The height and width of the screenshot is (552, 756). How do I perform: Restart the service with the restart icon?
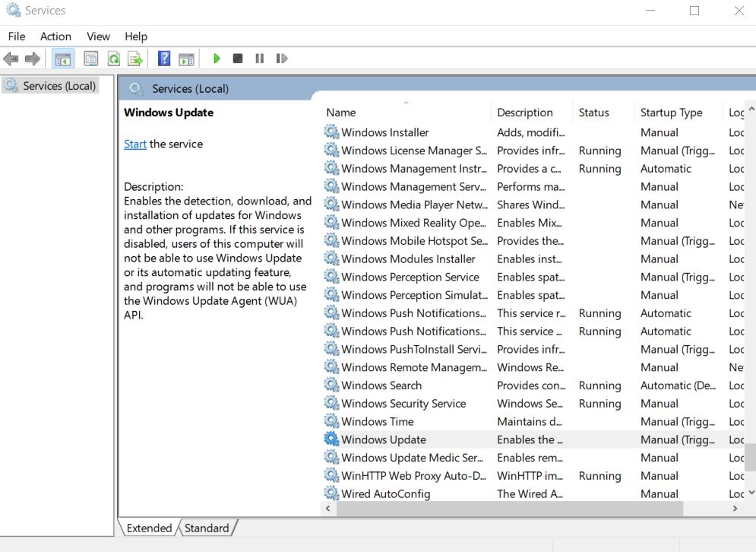pos(282,59)
